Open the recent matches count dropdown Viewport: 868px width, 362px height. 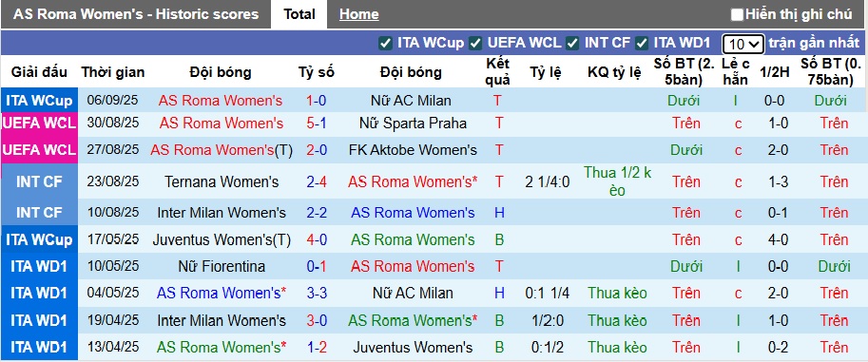coord(743,44)
